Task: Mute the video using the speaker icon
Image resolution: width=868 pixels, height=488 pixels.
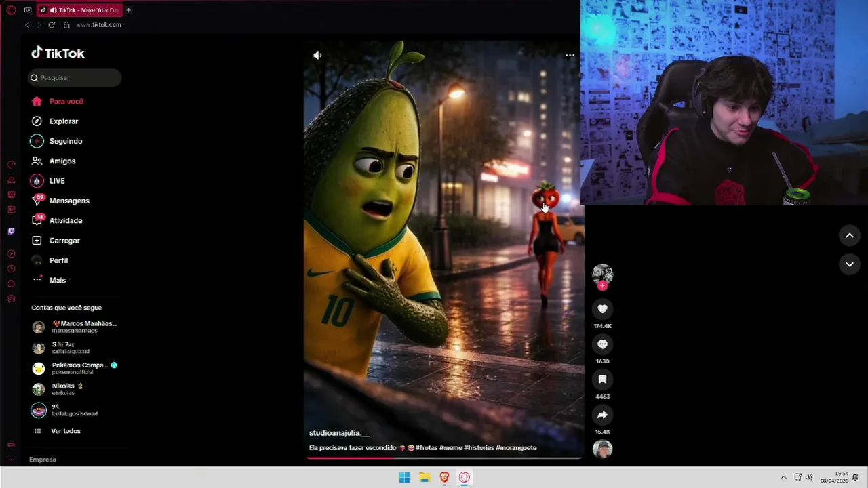Action: (317, 55)
